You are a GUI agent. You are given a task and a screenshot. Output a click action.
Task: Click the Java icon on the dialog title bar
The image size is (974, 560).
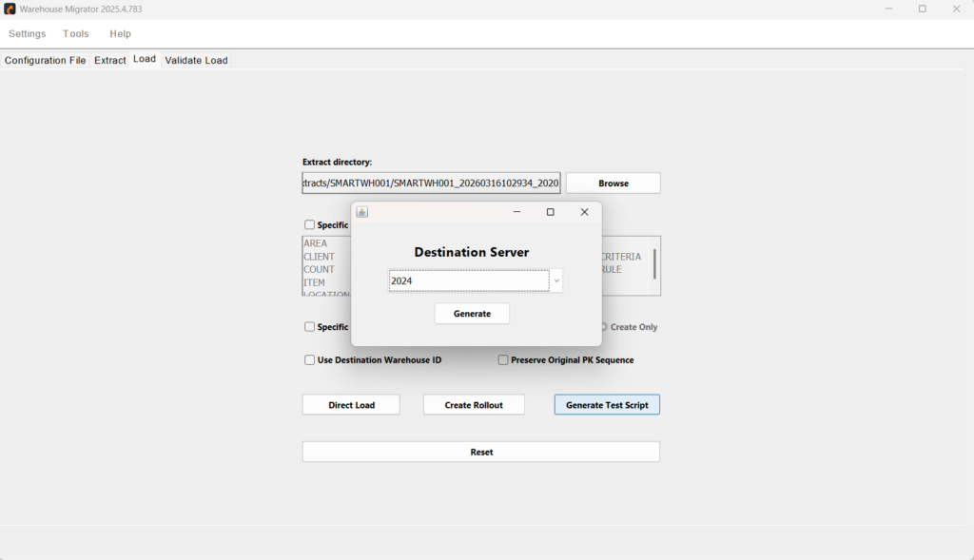(x=362, y=212)
